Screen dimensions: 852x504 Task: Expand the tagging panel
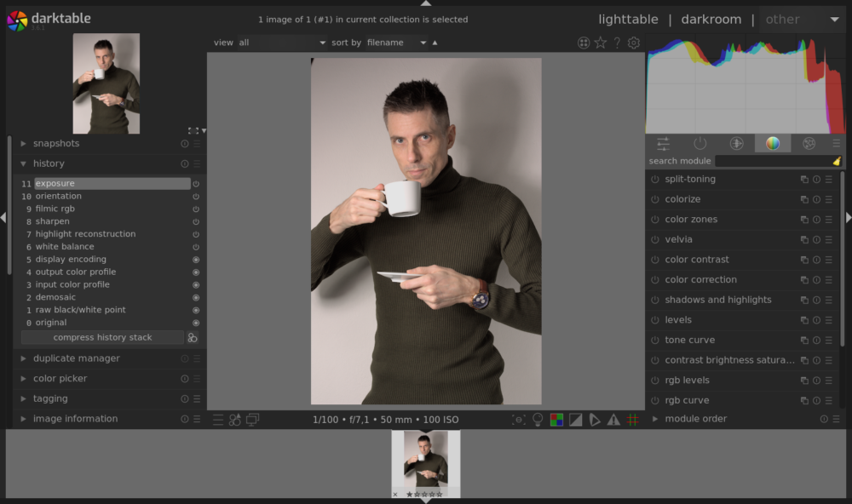(49, 398)
